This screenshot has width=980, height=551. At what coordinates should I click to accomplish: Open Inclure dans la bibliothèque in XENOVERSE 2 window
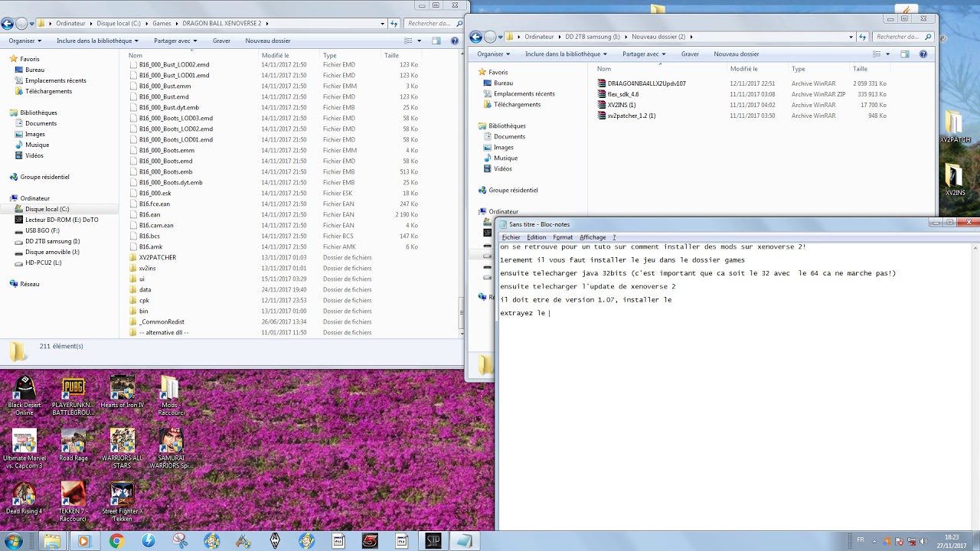[97, 41]
